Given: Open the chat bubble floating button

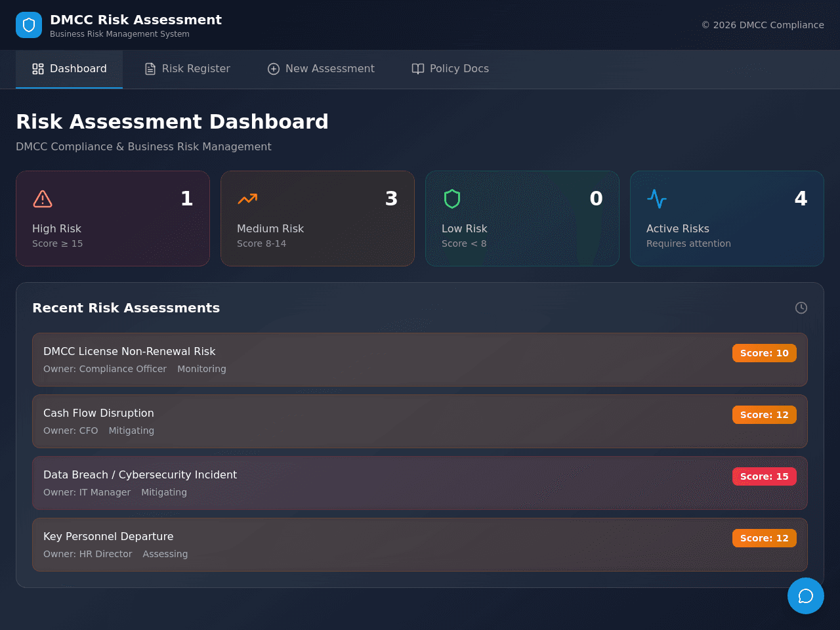Looking at the screenshot, I should 806,596.
